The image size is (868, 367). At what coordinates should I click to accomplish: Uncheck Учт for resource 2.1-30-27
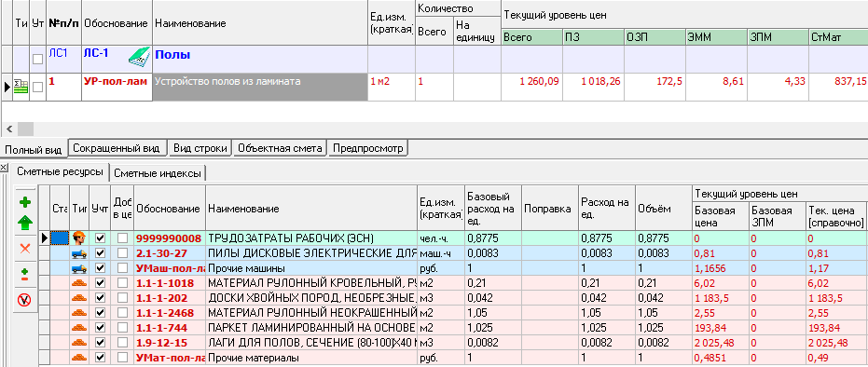(x=100, y=253)
